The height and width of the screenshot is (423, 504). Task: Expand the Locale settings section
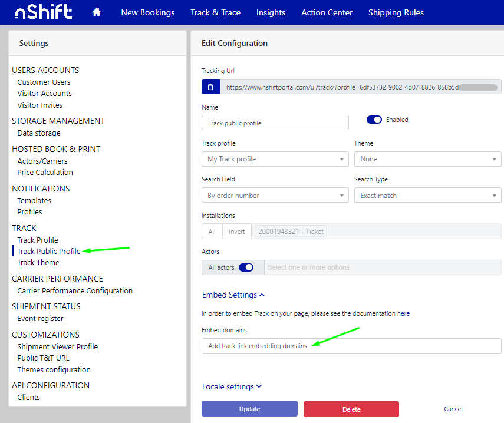tap(232, 386)
